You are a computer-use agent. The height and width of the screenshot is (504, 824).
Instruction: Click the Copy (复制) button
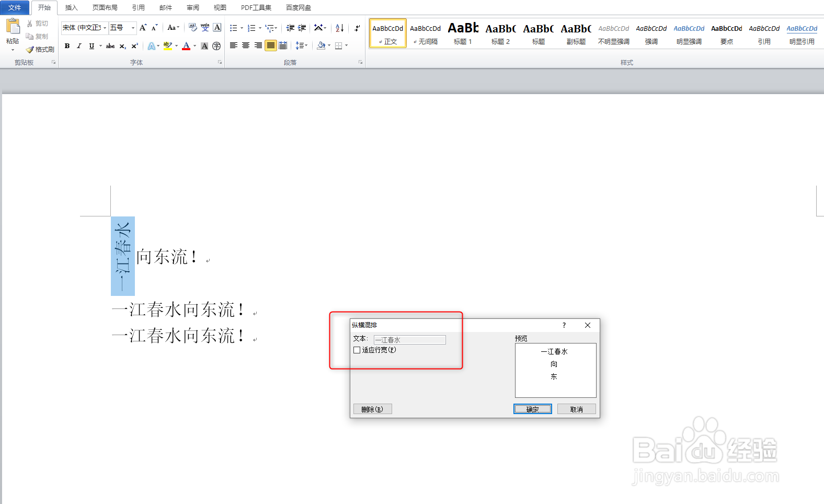(x=38, y=37)
